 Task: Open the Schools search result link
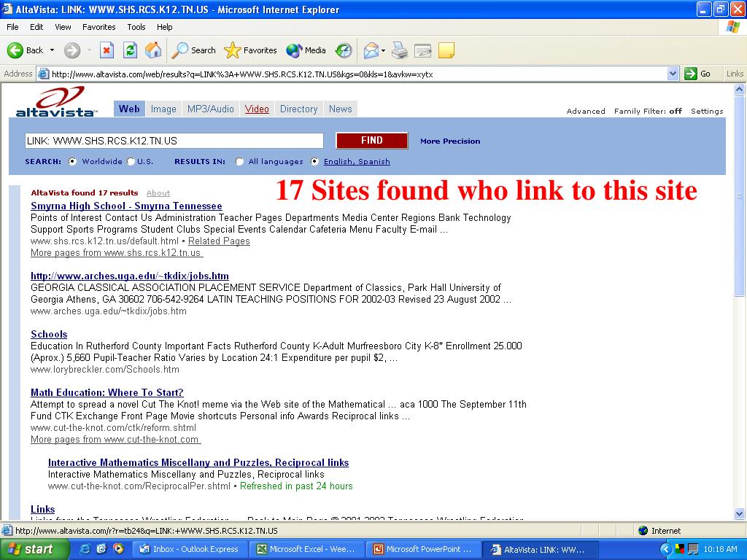pos(49,334)
